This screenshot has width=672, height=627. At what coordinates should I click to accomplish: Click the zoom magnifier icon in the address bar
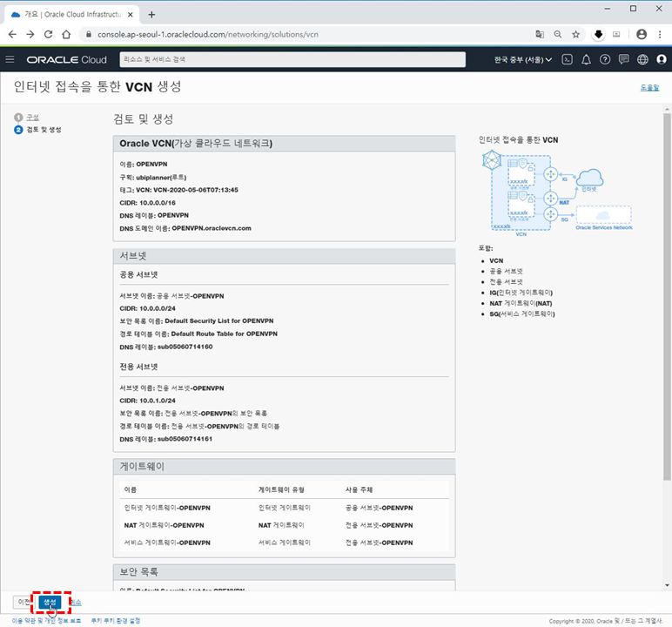[x=558, y=34]
